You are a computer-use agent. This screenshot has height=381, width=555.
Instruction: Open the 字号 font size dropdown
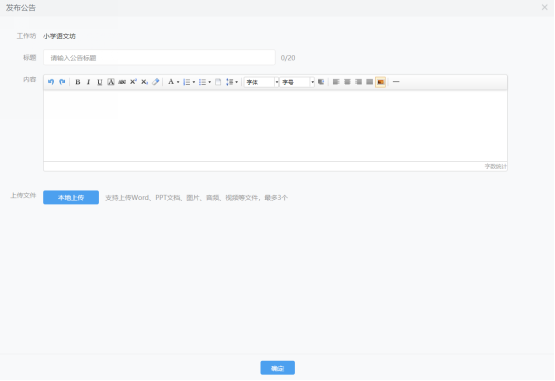tap(297, 82)
